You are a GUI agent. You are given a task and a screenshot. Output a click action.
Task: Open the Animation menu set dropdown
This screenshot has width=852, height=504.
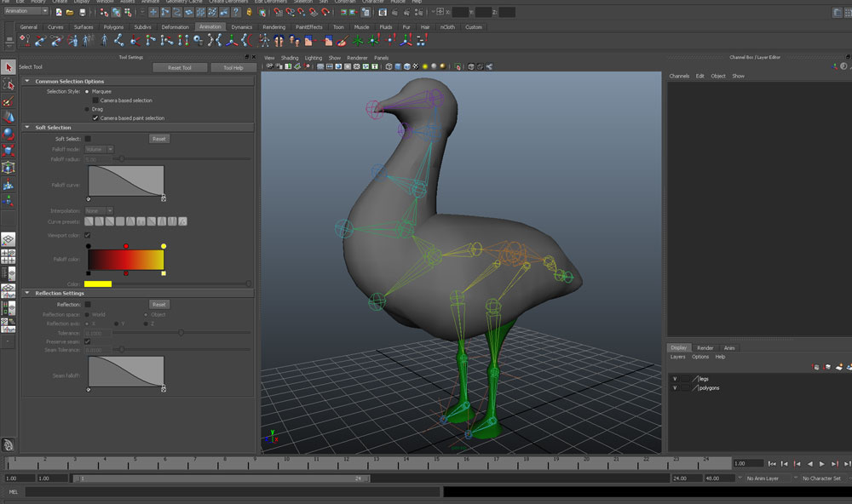(x=27, y=12)
